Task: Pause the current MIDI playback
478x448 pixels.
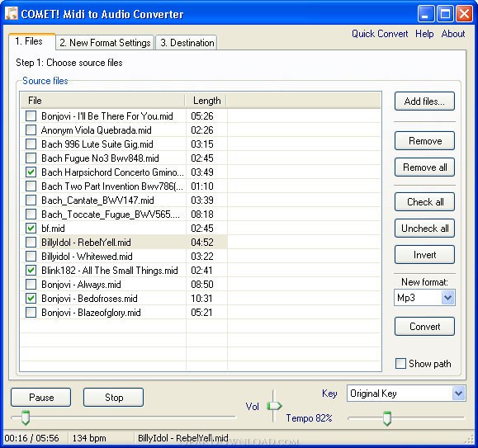Action: (x=40, y=398)
